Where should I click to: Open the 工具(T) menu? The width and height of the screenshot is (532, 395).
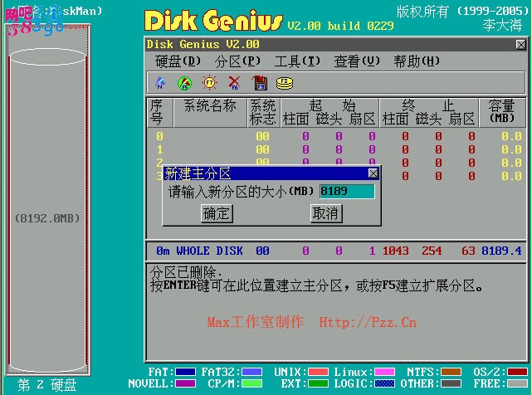[x=297, y=61]
